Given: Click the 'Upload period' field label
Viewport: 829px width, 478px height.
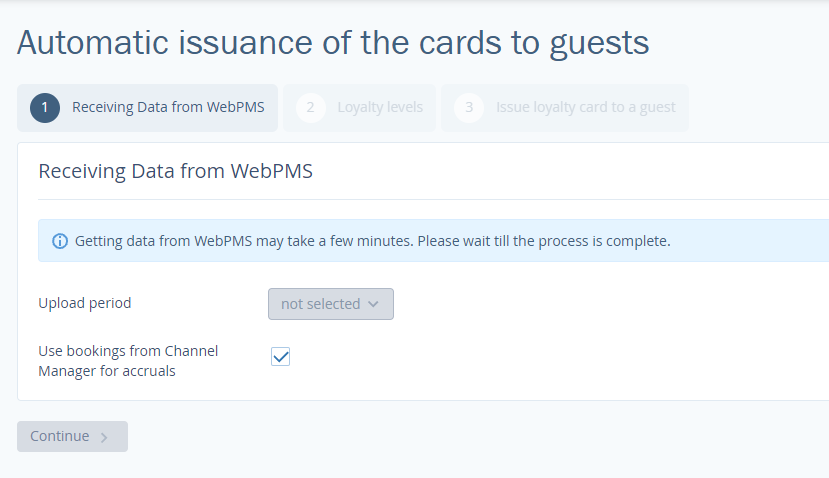Looking at the screenshot, I should [85, 303].
